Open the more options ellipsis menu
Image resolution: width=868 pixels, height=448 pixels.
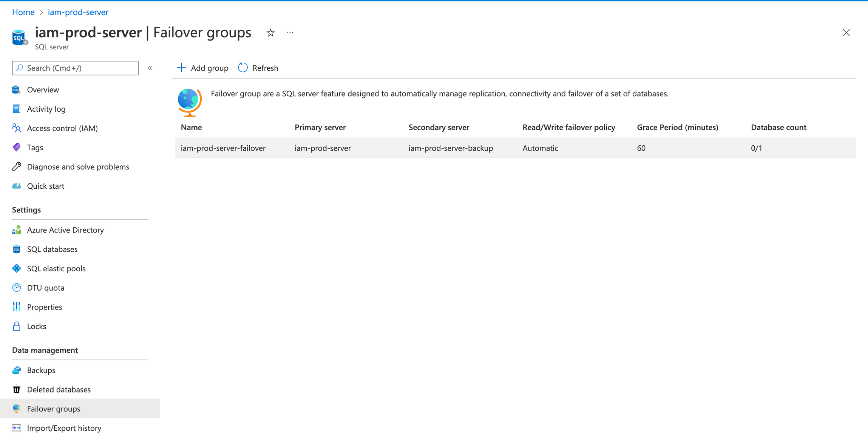click(x=290, y=33)
